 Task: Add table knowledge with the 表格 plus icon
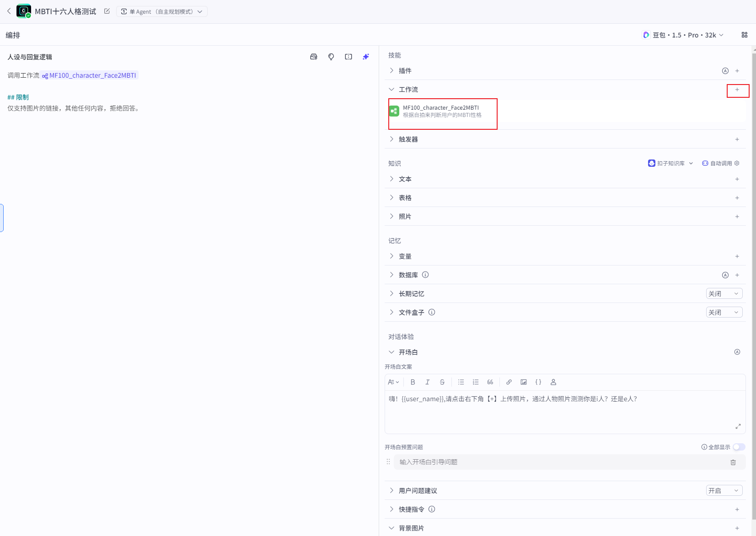(737, 198)
